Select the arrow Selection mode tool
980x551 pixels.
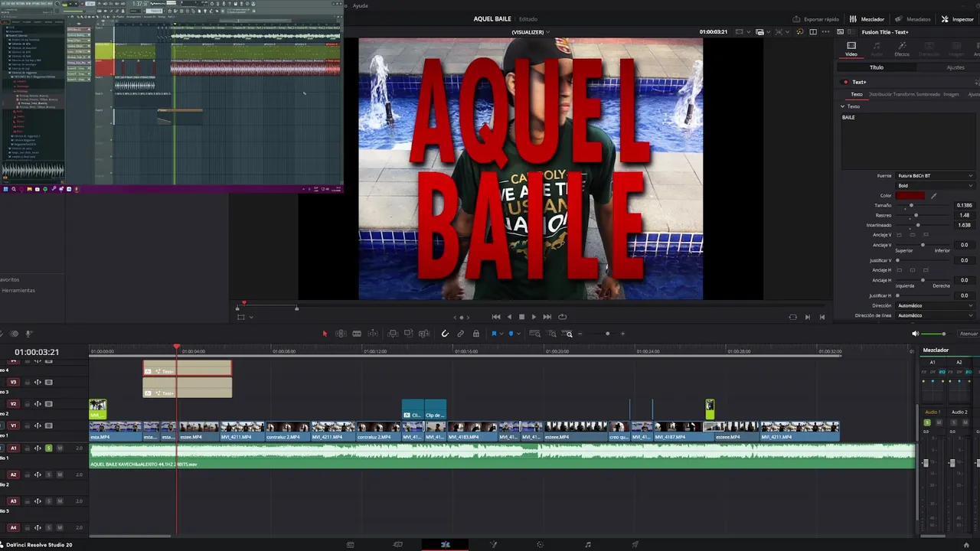click(x=325, y=334)
